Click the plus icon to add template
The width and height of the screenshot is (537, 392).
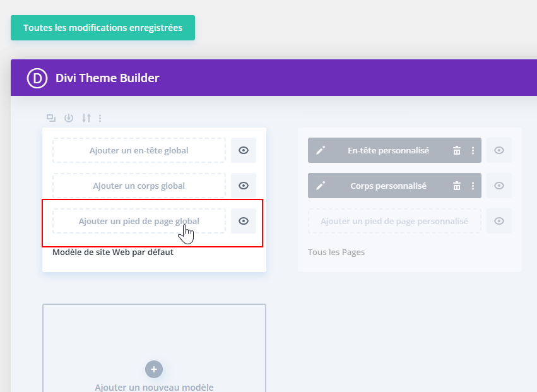tap(154, 369)
